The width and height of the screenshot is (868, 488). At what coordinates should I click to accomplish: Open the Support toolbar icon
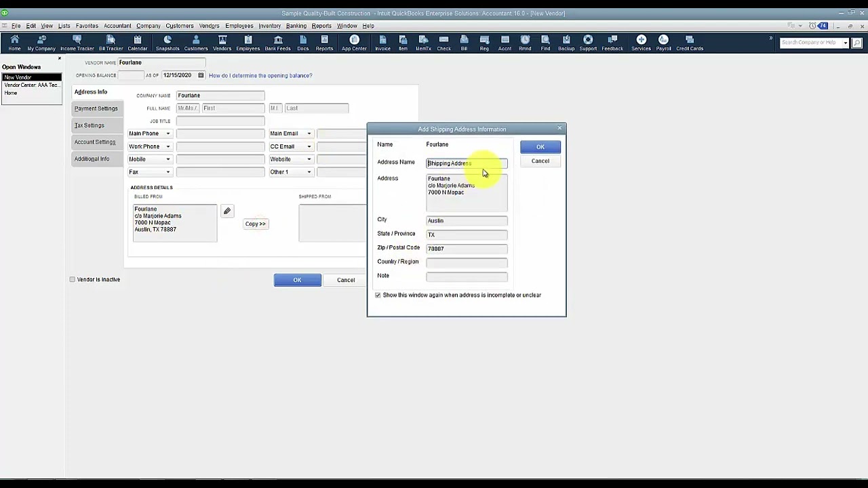588,43
